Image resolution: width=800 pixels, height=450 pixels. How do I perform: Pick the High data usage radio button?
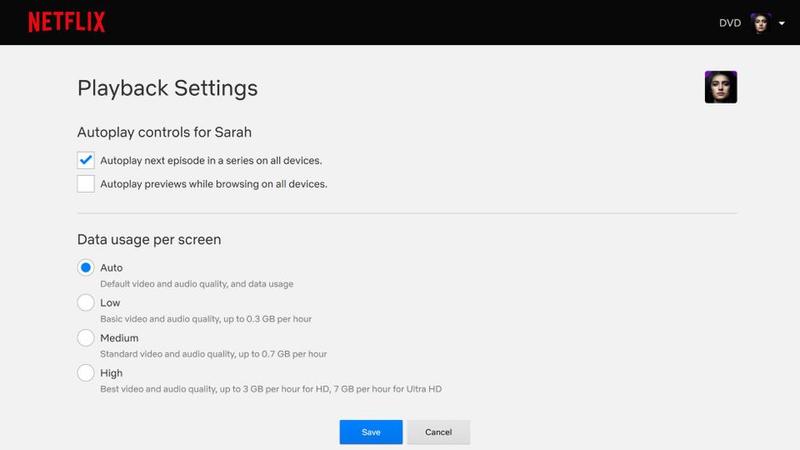(x=86, y=373)
